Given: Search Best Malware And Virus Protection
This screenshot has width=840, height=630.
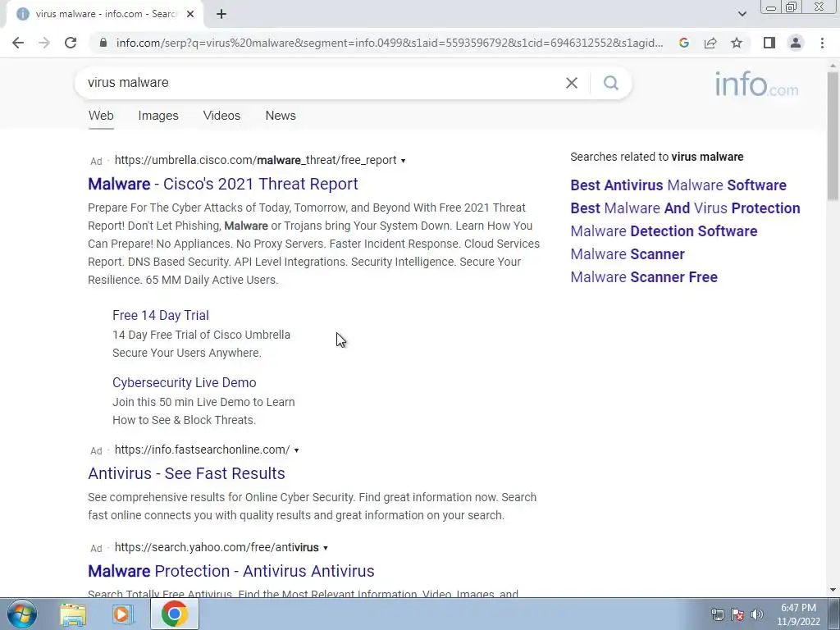Looking at the screenshot, I should click(685, 208).
